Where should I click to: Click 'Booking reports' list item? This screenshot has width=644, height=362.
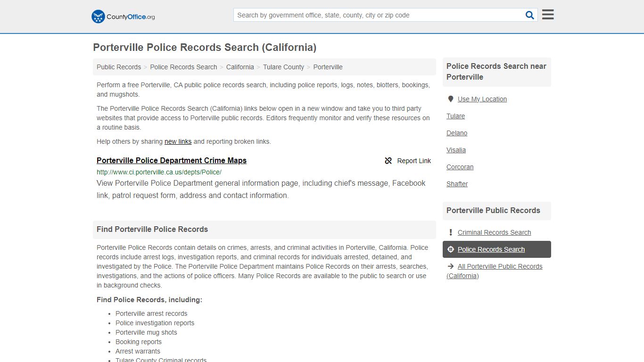coord(139,342)
